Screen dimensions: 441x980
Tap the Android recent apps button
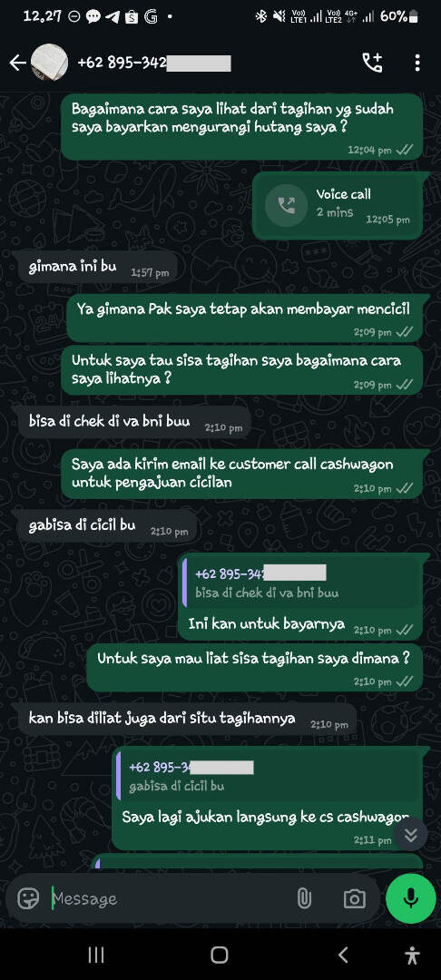(x=95, y=955)
